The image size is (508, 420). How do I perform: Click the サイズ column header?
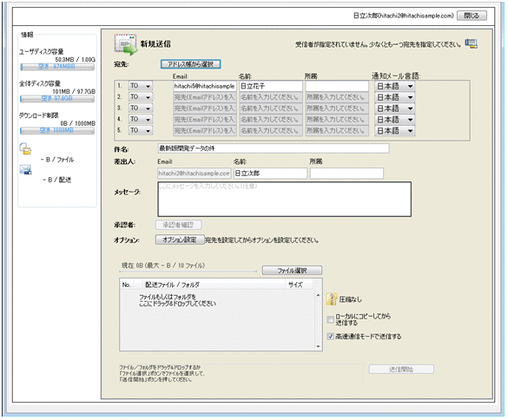(299, 285)
